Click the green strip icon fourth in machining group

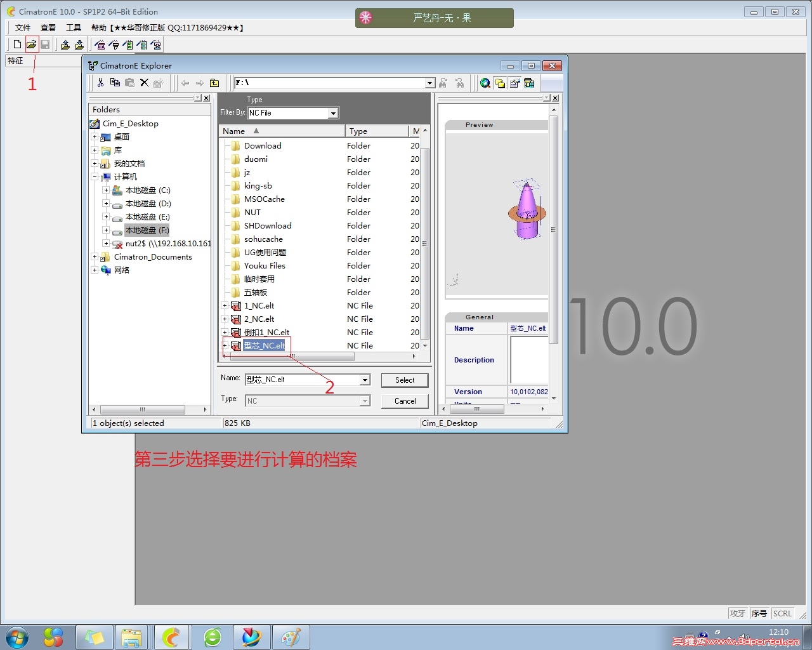click(141, 44)
